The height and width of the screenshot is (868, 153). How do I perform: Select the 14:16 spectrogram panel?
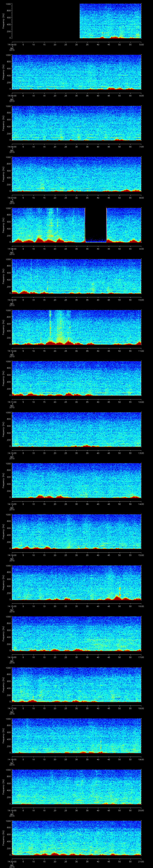click(76, 633)
